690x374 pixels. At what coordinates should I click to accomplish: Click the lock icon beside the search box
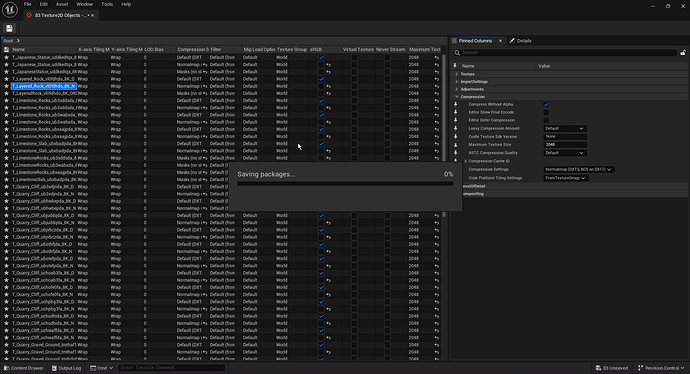[x=683, y=53]
